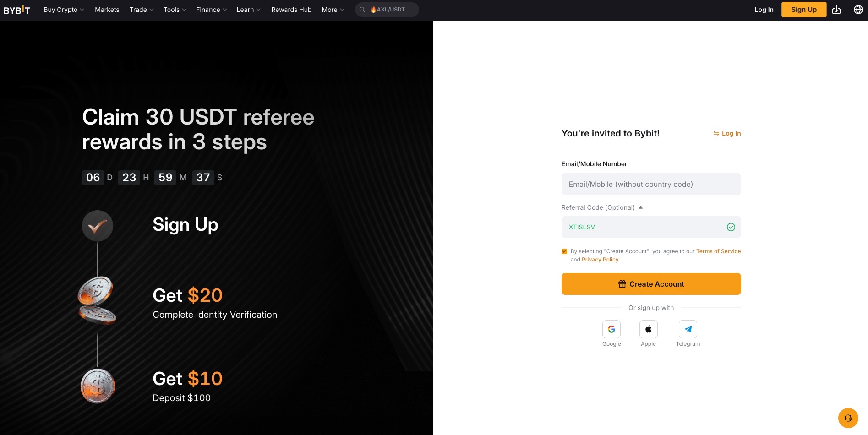Click the app download icon
868x435 pixels.
[836, 10]
